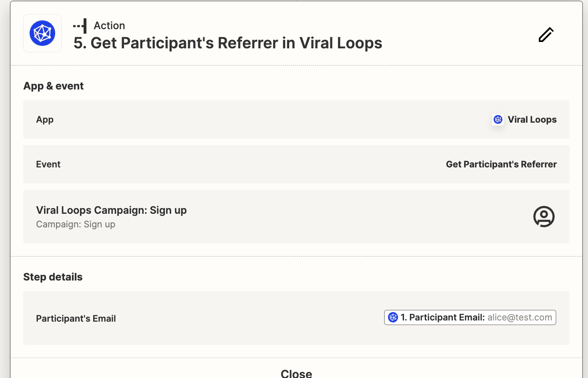Click the "Get Participant's Referrer" event value
Viewport: 588px width, 378px height.
coord(501,164)
